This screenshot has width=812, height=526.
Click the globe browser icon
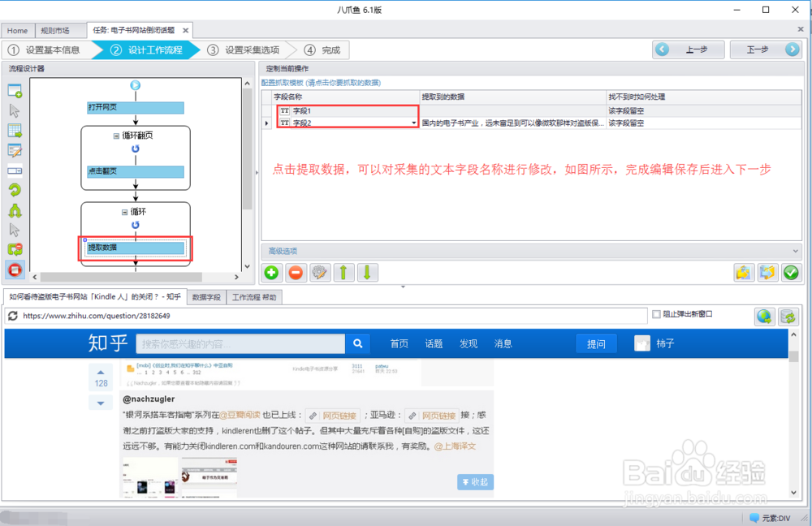[764, 317]
